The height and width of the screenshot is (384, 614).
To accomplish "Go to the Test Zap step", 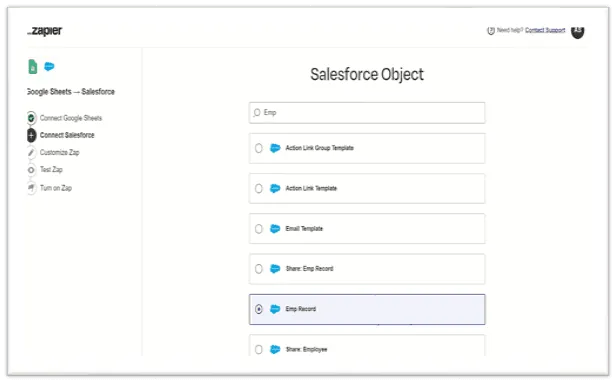I will tap(51, 169).
